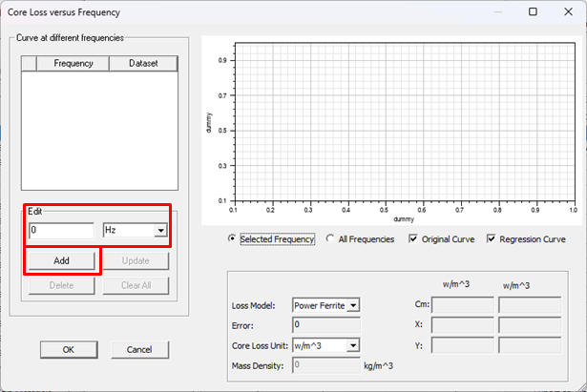Expand the Loss Model dropdown
The image size is (587, 392).
(353, 305)
